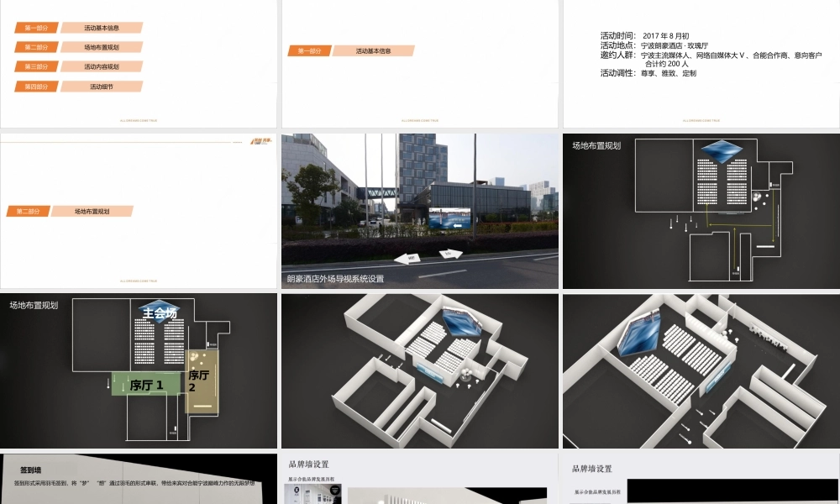This screenshot has height=504, width=840.
Task: Open the agenda slide listing four parts
Action: coord(139,64)
